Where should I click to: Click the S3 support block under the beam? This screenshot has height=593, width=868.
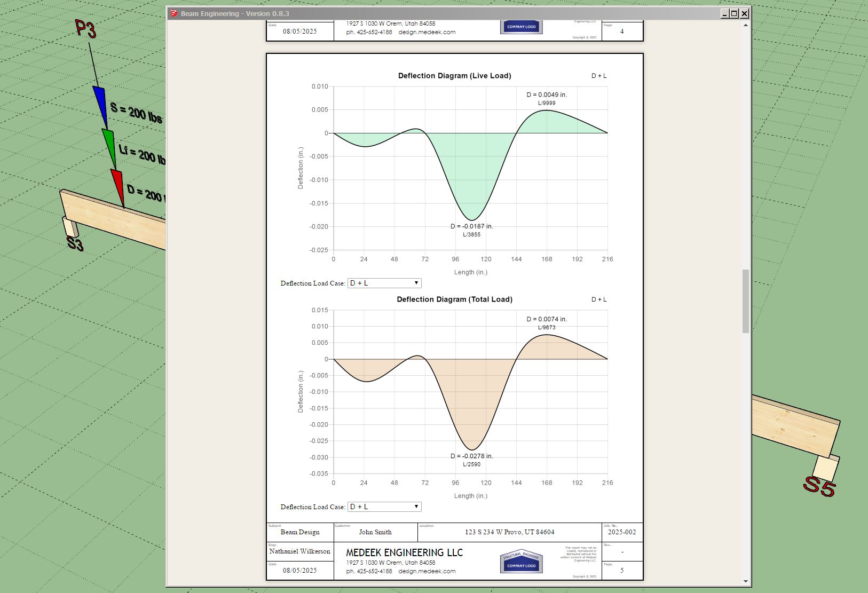tap(70, 226)
